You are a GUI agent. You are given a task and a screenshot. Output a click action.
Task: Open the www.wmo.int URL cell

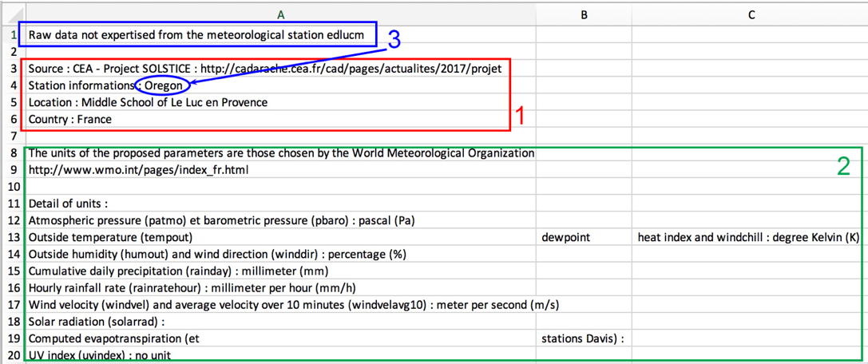pyautogui.click(x=133, y=170)
